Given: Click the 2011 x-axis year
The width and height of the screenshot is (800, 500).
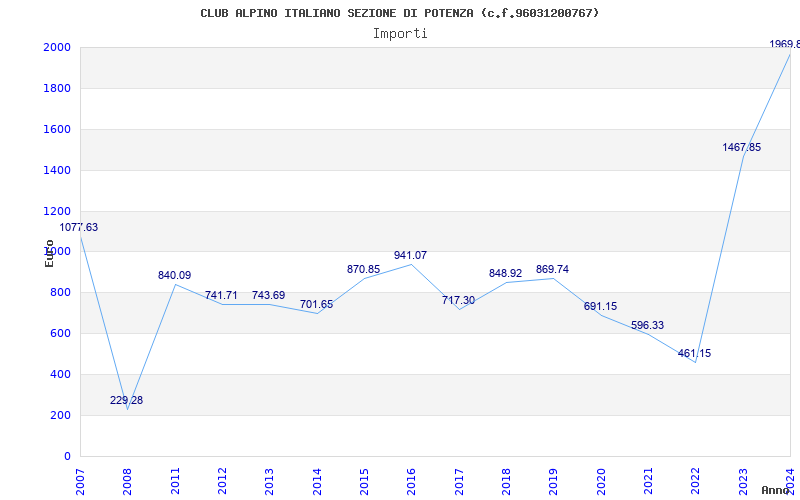Looking at the screenshot, I should 175,482.
